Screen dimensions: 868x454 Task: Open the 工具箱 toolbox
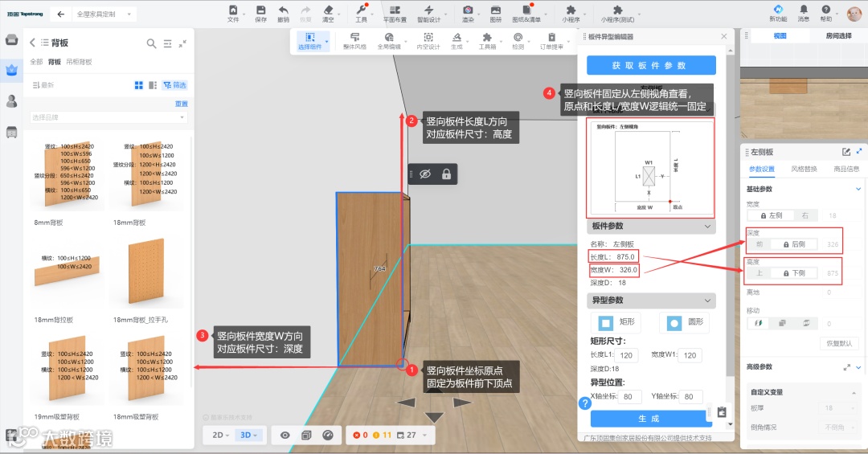[x=487, y=41]
